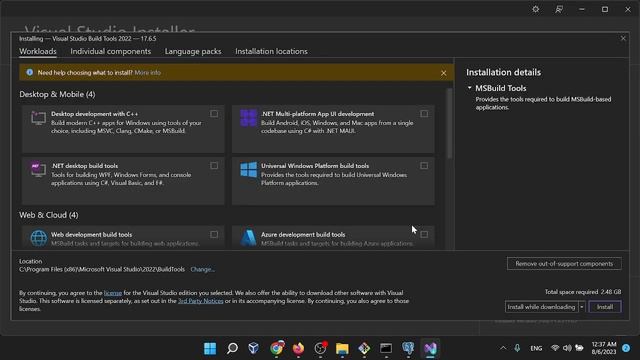Open pgAdmin elephant icon in the taskbar
Screen dimensions: 640x360
[x=408, y=348]
